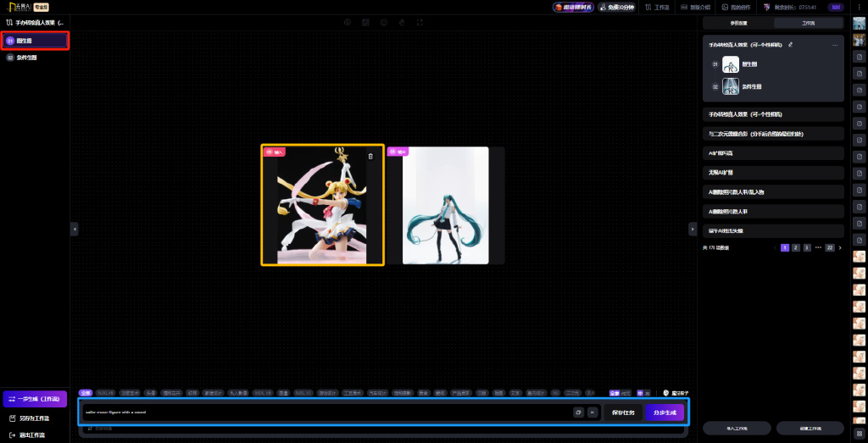
Task: Click the first document icon in right strip
Action: tap(860, 57)
